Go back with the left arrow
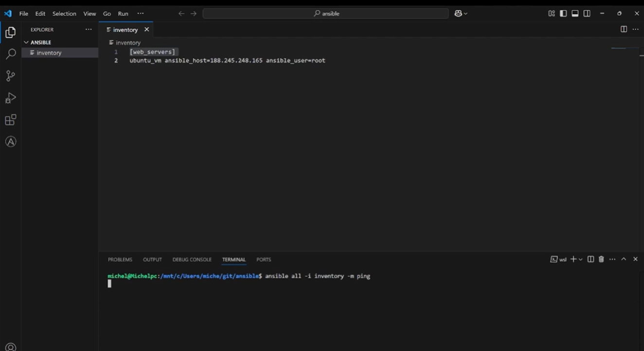Image resolution: width=644 pixels, height=351 pixels. 181,14
